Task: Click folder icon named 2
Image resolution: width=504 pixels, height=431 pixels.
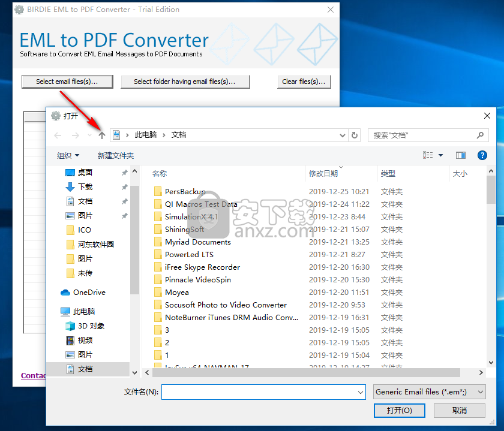Action: [158, 343]
